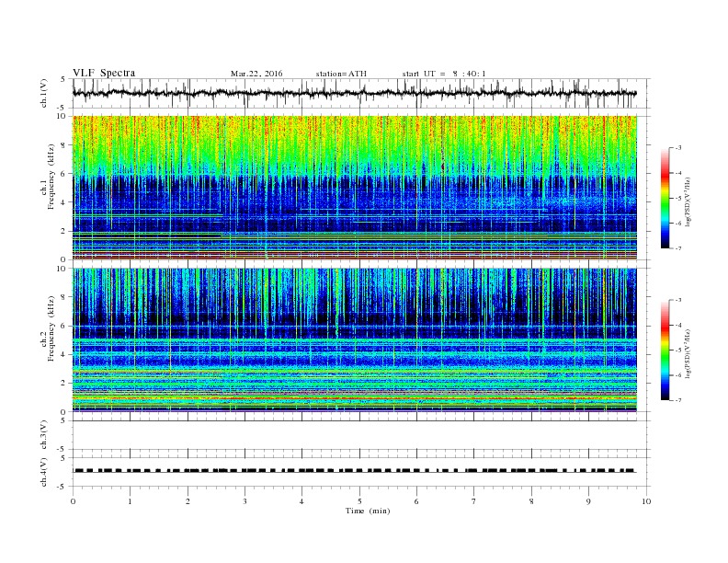Click the "6" kHz tick of ch.1 spectrogram

coord(65,174)
